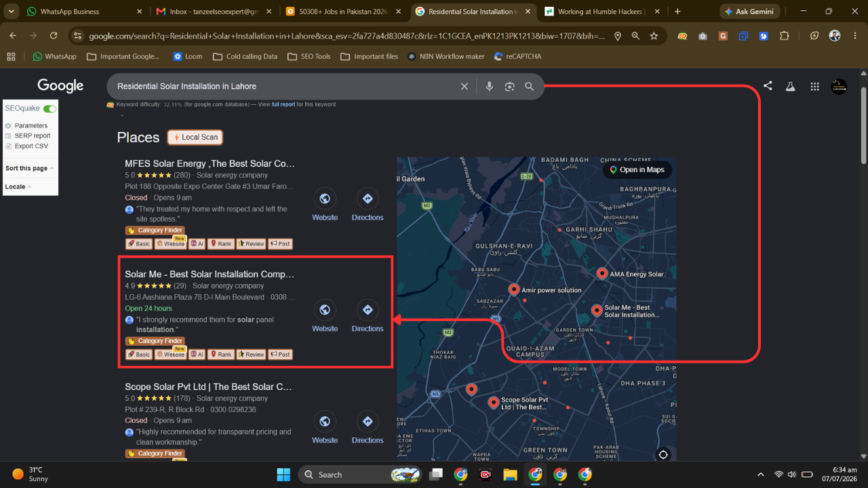This screenshot has height=488, width=868.
Task: Click the camera screenshot extension icon
Action: click(703, 36)
